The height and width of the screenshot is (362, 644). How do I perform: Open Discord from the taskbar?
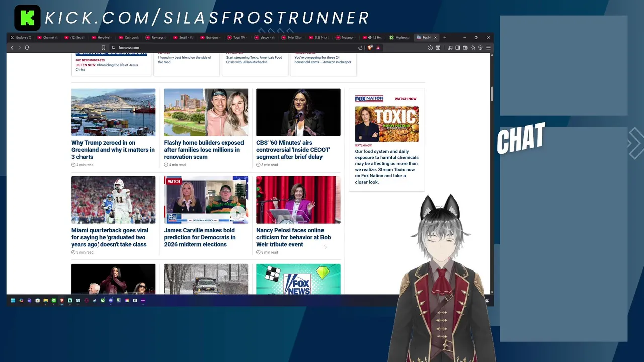coord(111,301)
